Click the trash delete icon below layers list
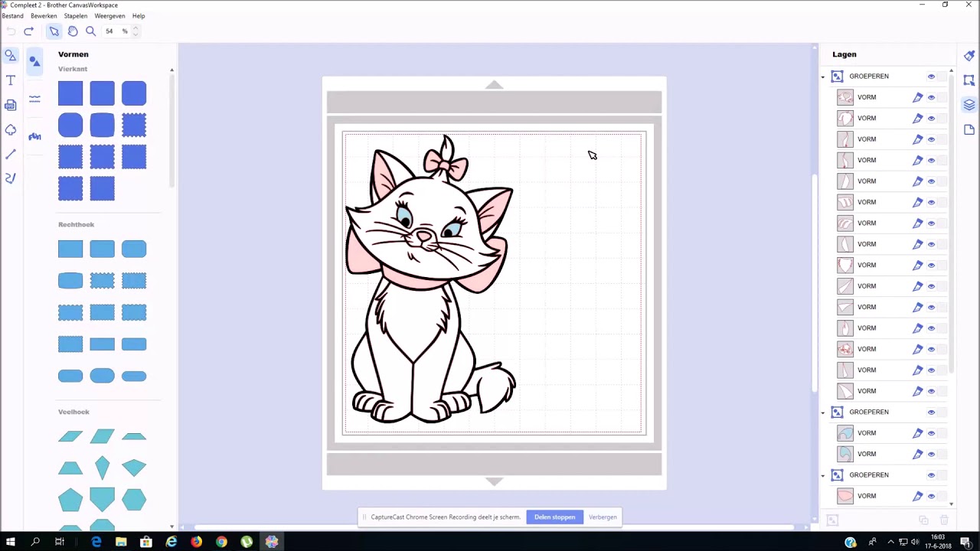Viewport: 980px width, 551px height. pos(944,520)
